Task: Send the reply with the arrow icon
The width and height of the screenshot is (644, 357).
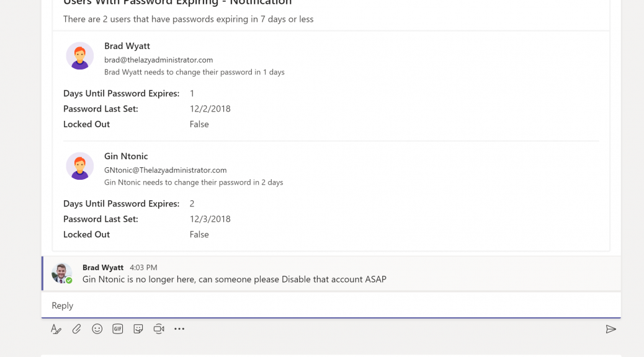Action: 610,329
